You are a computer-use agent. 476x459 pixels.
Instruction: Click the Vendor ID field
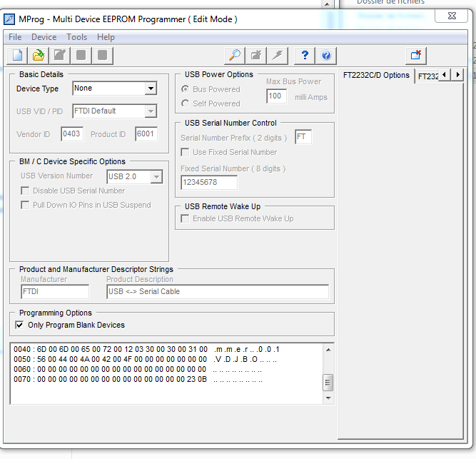pyautogui.click(x=72, y=134)
